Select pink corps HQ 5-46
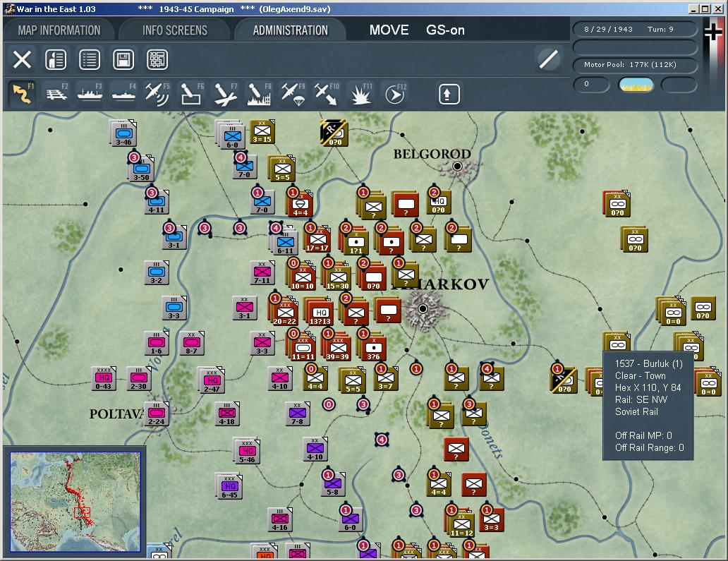The height and width of the screenshot is (561, 728). 246,451
